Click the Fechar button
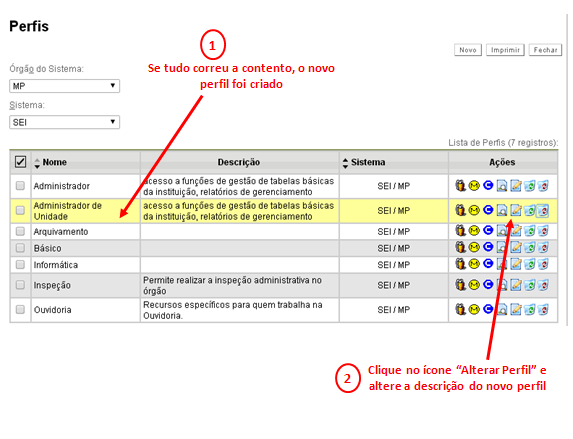Image resolution: width=573 pixels, height=439 pixels. point(545,50)
